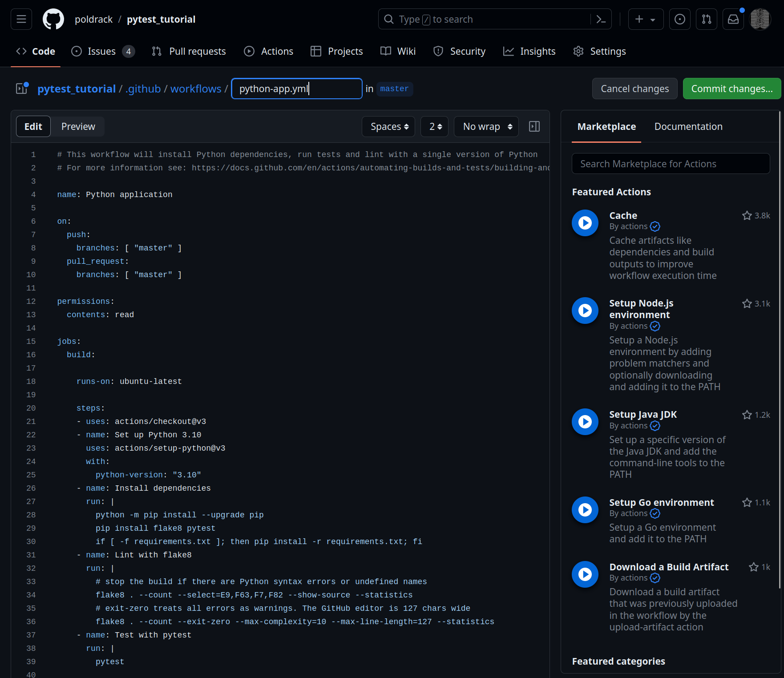Viewport: 784px width, 678px height.
Task: Open pull requests shortcut icon in header
Action: [x=706, y=19]
